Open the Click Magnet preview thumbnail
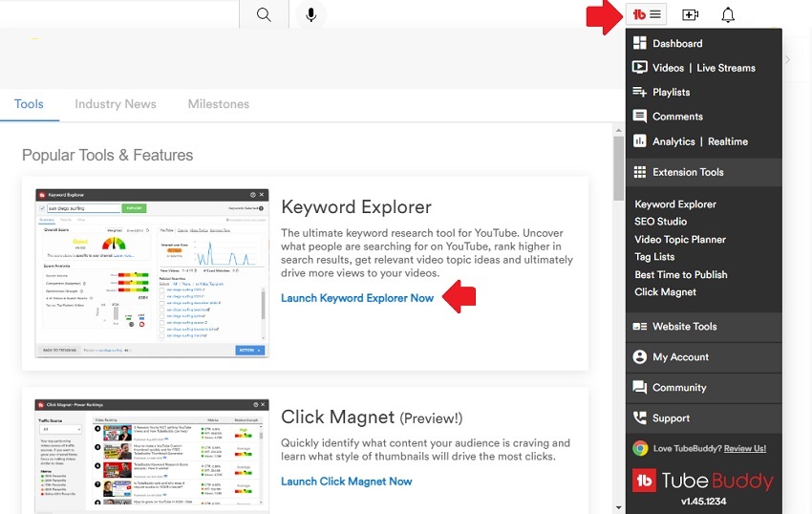The height and width of the screenshot is (514, 812). [x=152, y=456]
